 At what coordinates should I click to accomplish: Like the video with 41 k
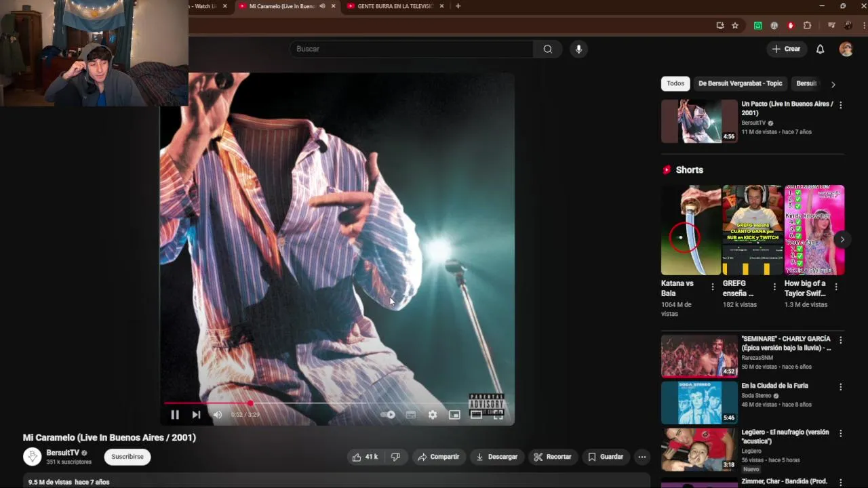(x=365, y=457)
